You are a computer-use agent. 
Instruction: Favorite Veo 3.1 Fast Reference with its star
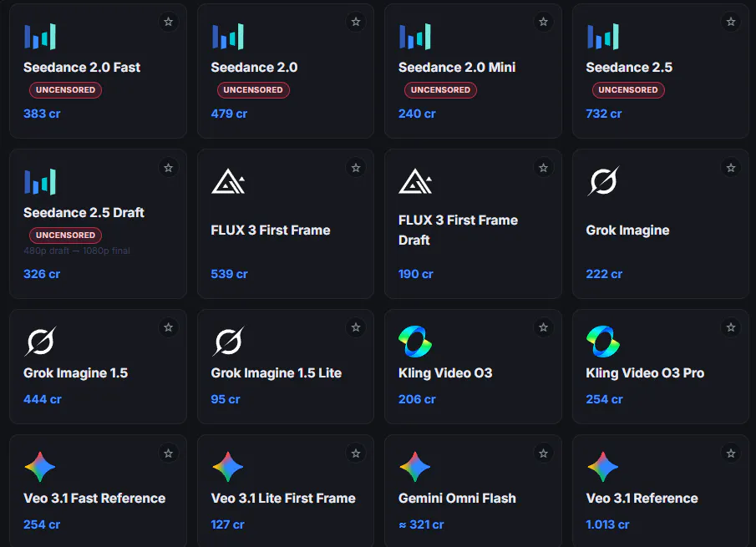(168, 453)
